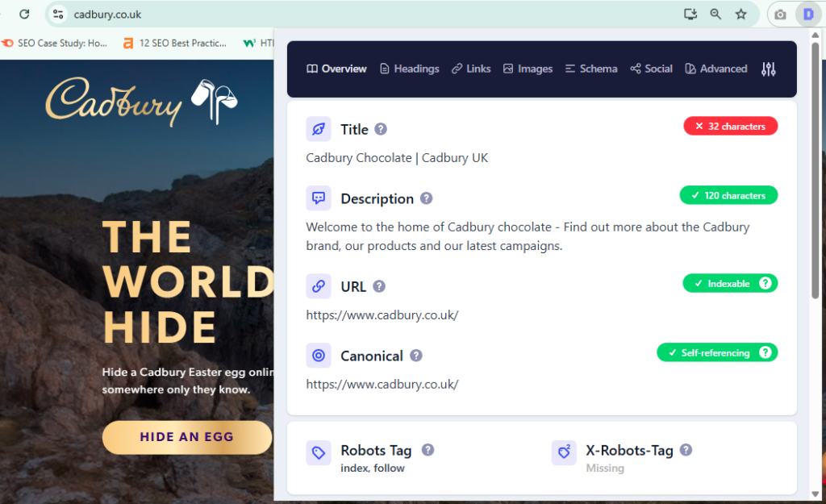826x504 pixels.
Task: Reload the page with the refresh icon
Action: [24, 15]
